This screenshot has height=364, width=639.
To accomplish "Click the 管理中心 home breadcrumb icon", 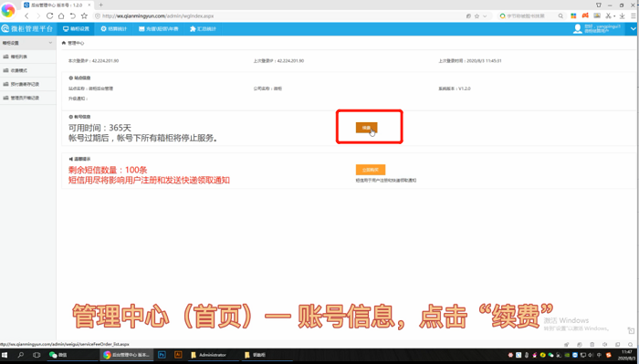I will tap(64, 43).
